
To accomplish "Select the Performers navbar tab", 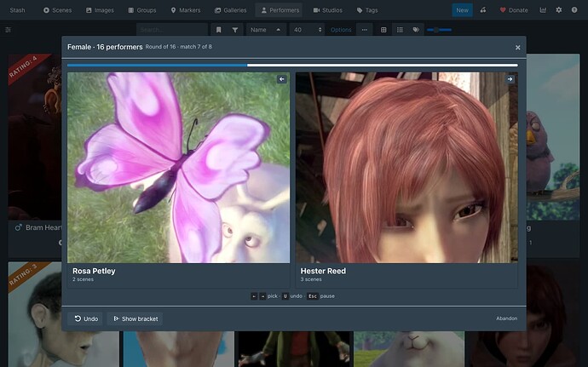I will 280,10.
